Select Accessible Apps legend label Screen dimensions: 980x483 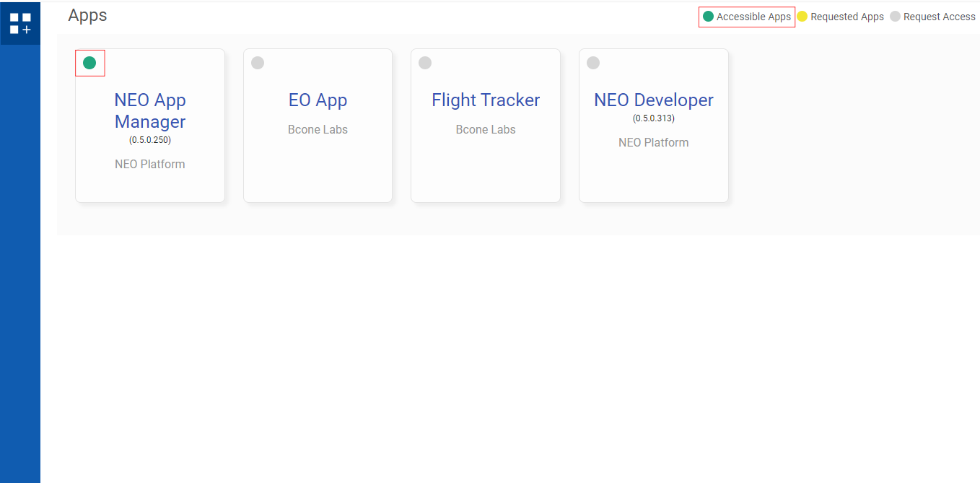click(x=753, y=17)
